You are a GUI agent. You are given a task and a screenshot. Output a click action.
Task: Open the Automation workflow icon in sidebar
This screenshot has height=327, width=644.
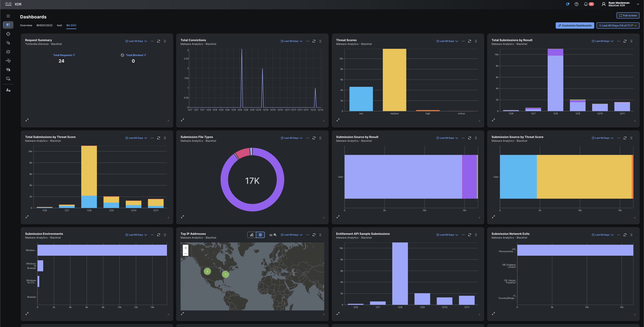8,61
